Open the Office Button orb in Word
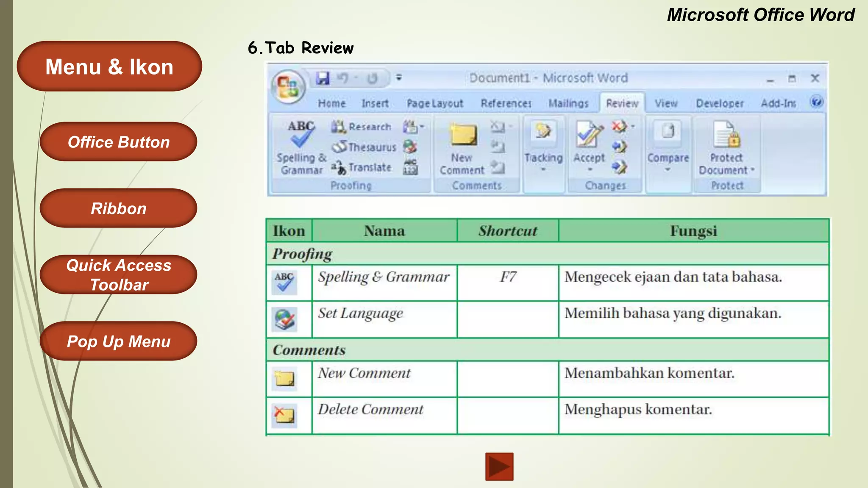This screenshot has width=868, height=488. tap(288, 86)
